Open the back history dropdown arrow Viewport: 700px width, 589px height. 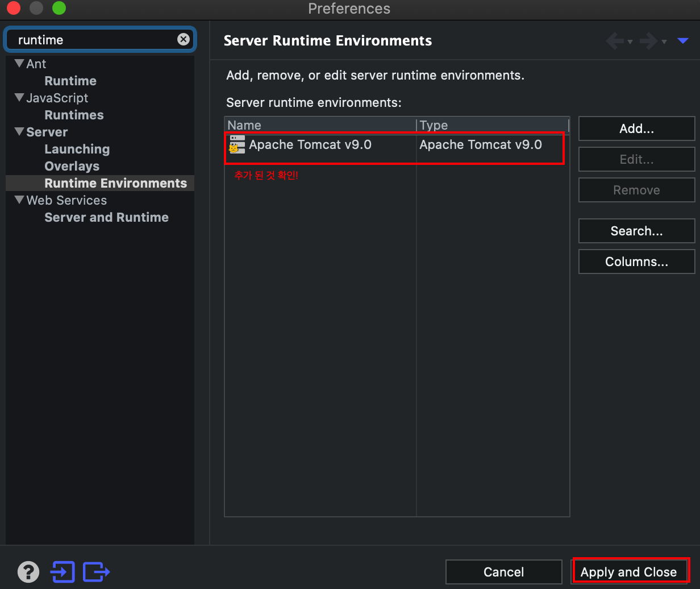tap(630, 42)
